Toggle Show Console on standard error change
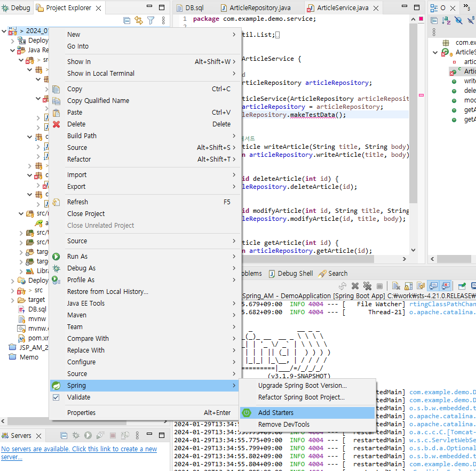 pyautogui.click(x=446, y=286)
